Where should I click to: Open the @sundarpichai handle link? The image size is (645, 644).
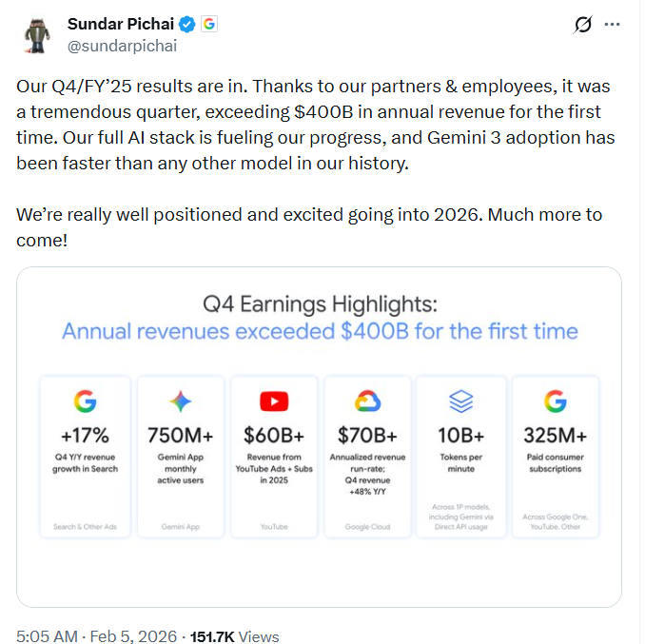[x=122, y=45]
